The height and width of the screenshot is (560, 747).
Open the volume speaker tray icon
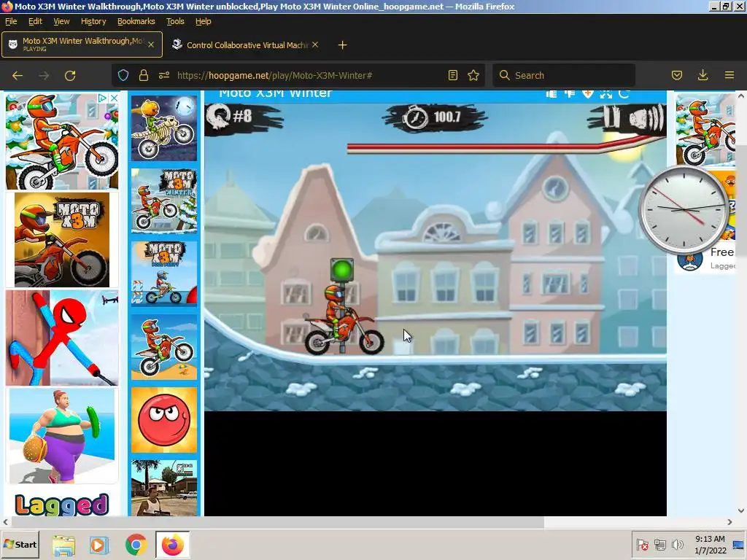677,545
